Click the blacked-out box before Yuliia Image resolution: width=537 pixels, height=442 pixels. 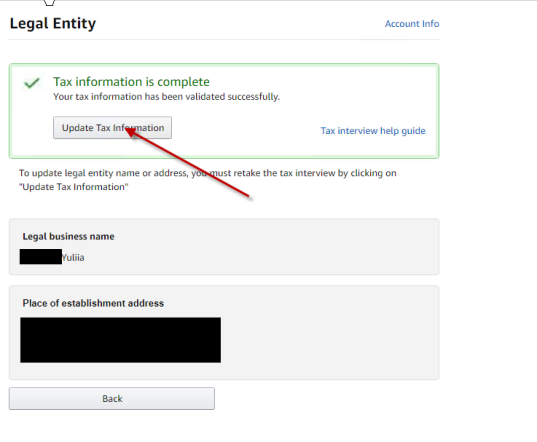coord(41,257)
